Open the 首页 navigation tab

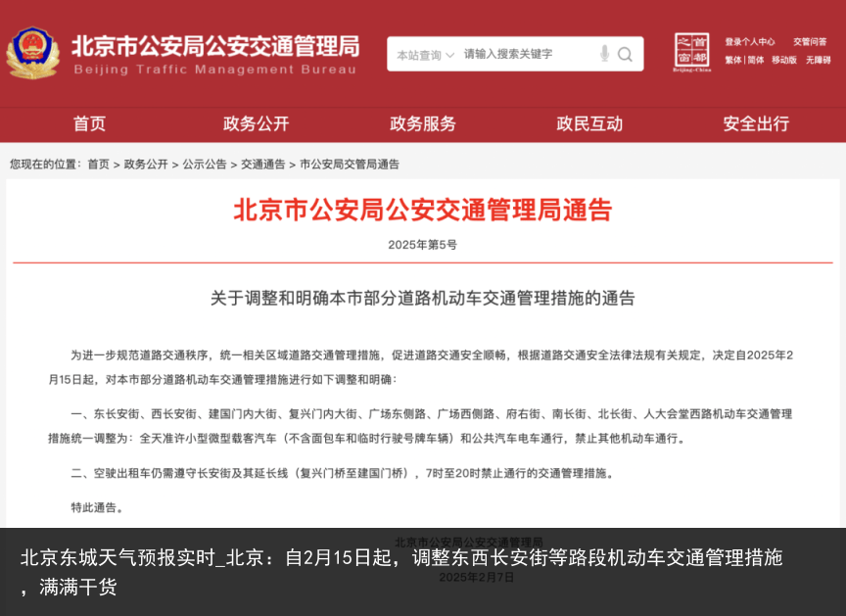[89, 123]
